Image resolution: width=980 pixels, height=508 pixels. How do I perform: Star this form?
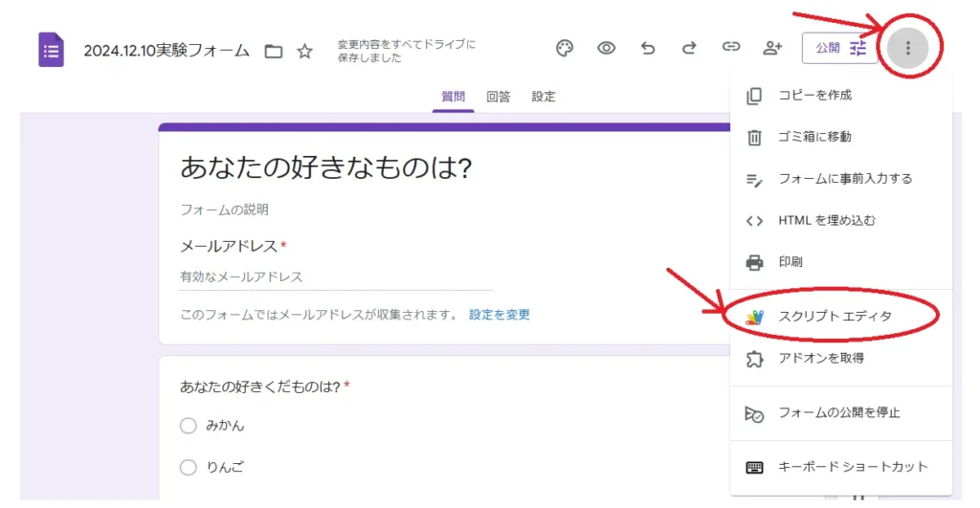[304, 52]
